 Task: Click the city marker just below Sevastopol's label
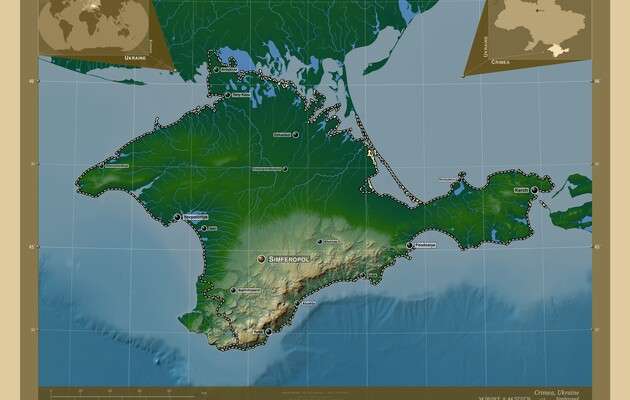203,228
